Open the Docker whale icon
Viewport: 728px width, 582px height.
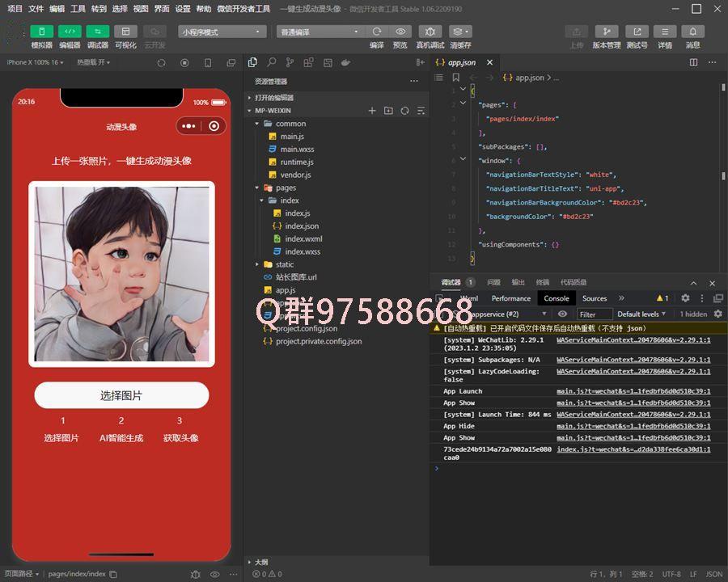click(345, 63)
